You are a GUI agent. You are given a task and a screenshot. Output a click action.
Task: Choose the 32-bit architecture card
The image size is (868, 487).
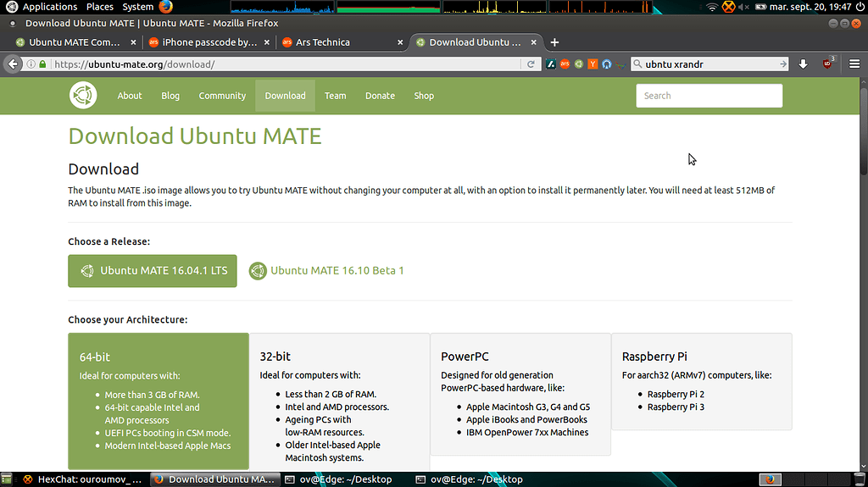pyautogui.click(x=339, y=402)
